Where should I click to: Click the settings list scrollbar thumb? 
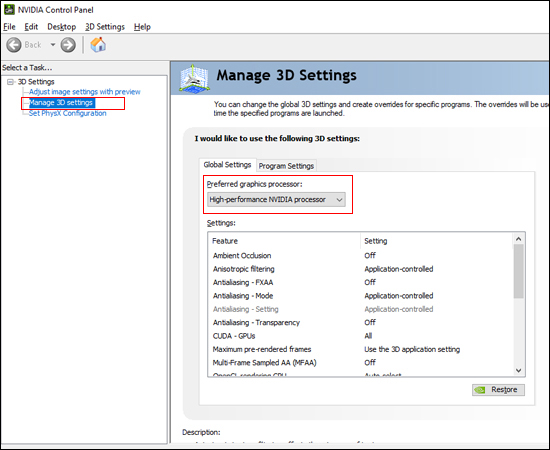coord(518,271)
